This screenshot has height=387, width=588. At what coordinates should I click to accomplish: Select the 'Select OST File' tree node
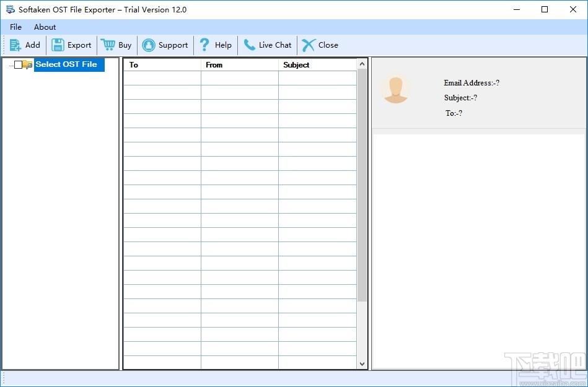[69, 64]
